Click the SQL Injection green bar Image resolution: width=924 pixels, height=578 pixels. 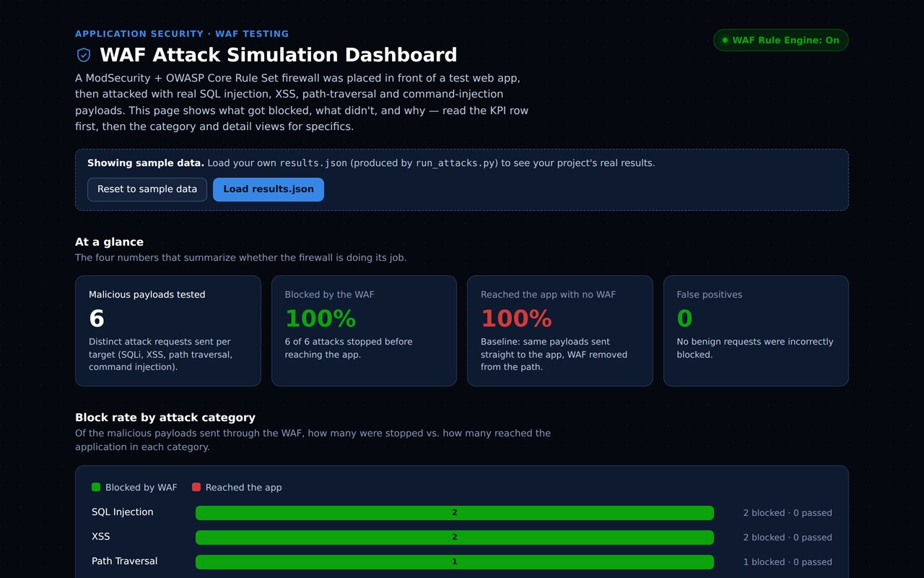[455, 513]
